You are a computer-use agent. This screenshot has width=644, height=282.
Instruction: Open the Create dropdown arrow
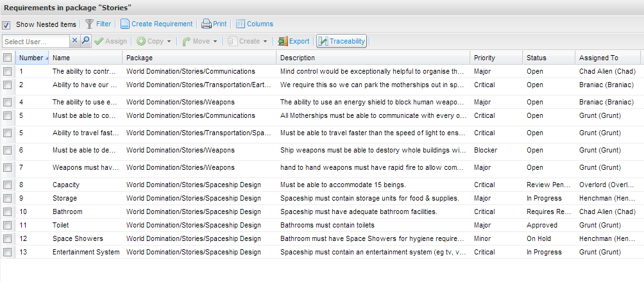coord(265,42)
